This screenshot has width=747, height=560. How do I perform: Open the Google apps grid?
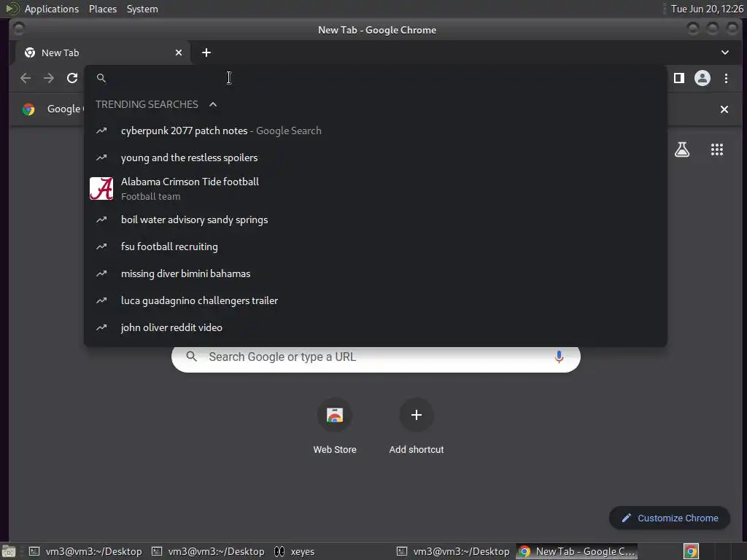pyautogui.click(x=717, y=149)
